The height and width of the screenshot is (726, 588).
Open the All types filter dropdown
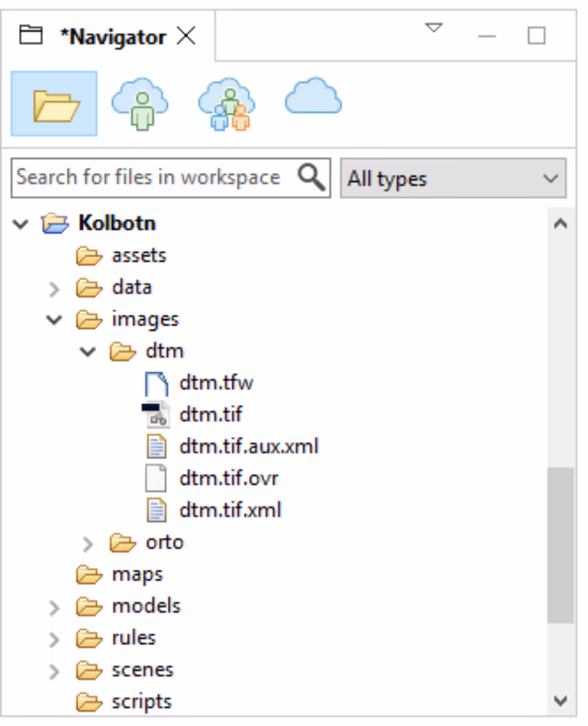point(453,178)
